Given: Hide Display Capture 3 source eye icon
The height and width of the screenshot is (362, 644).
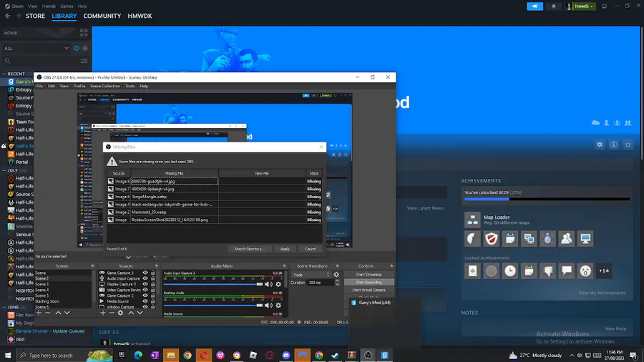Looking at the screenshot, I should coord(145,284).
